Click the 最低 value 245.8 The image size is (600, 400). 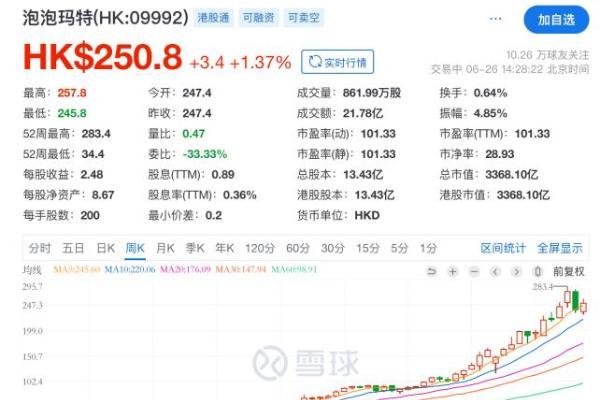tap(72, 113)
